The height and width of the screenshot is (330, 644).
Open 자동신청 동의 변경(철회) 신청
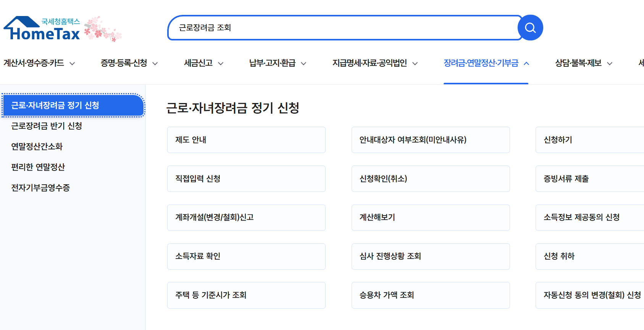coord(590,295)
